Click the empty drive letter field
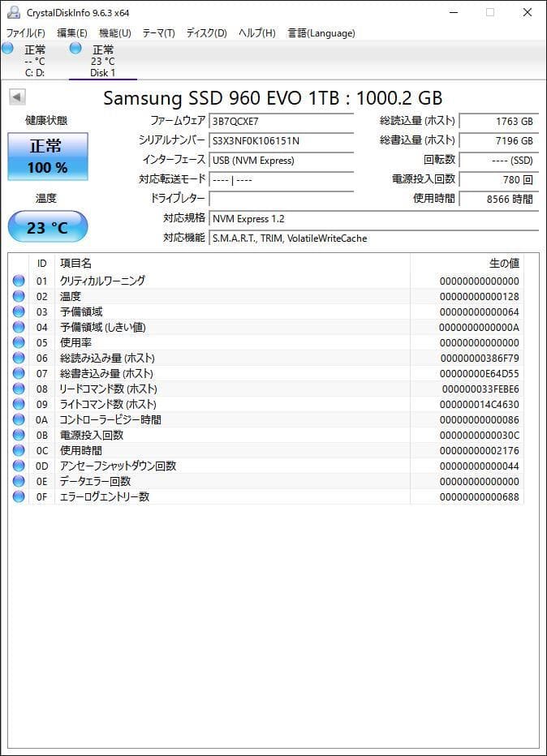 [282, 199]
